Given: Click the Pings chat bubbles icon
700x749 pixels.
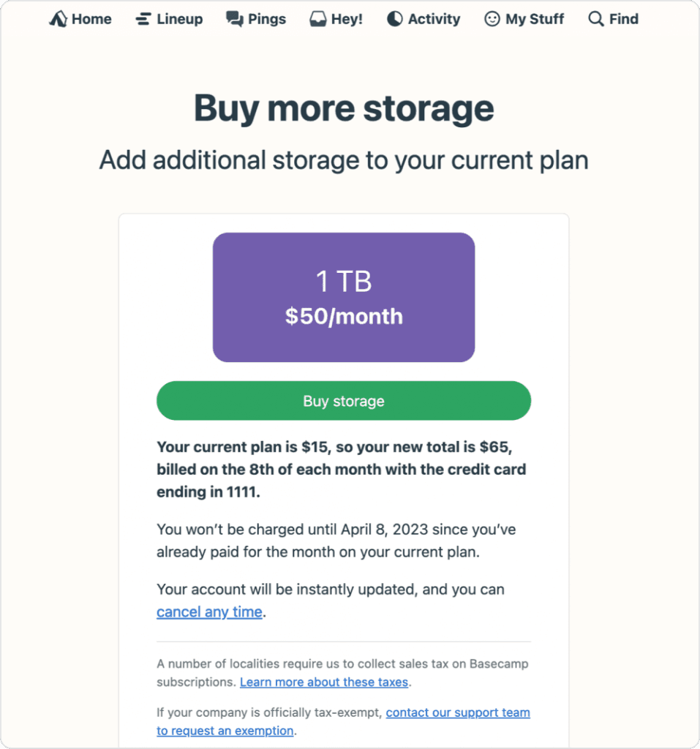Looking at the screenshot, I should click(235, 20).
